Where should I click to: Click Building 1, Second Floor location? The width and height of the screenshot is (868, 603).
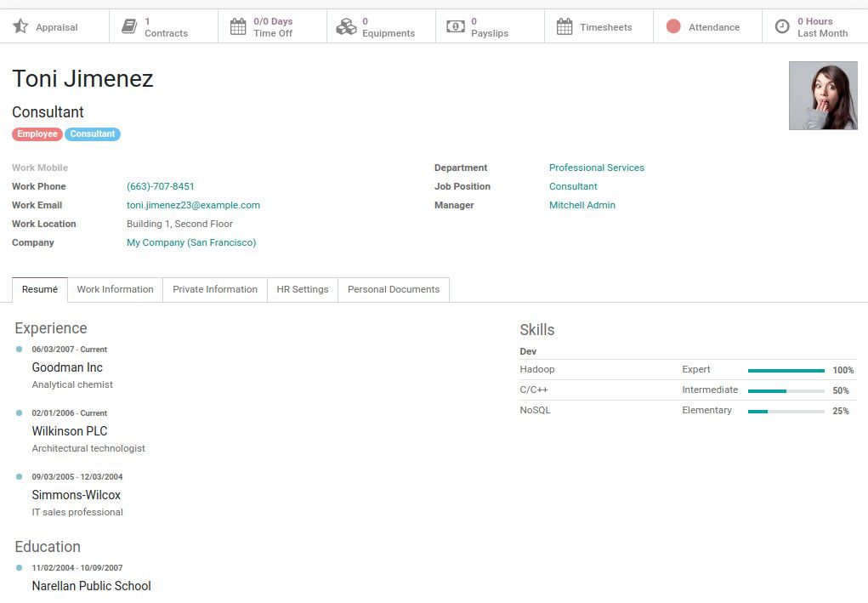180,225
